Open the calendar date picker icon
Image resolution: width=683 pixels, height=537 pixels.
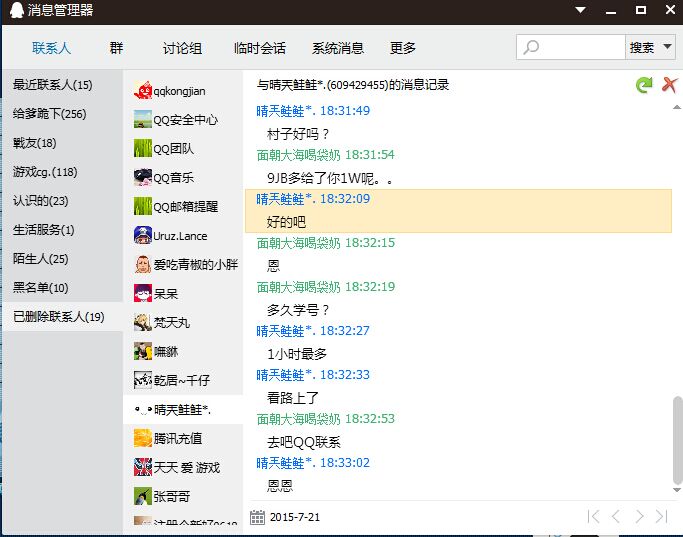pos(257,517)
